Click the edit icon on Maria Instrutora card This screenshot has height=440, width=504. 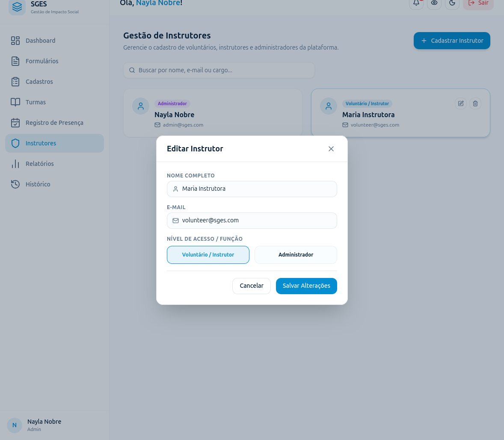[x=461, y=103]
